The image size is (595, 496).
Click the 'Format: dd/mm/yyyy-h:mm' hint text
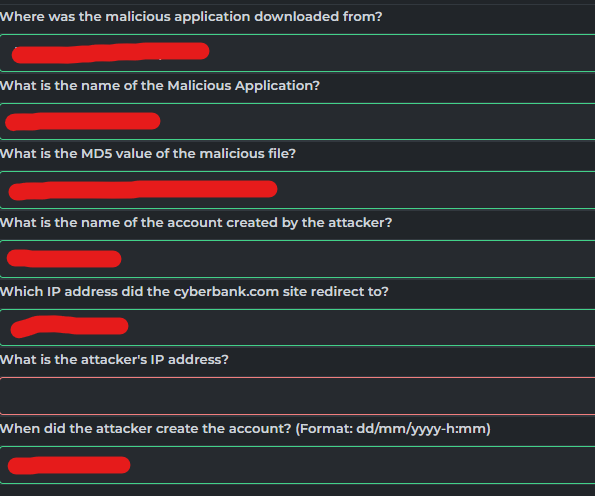pos(393,429)
